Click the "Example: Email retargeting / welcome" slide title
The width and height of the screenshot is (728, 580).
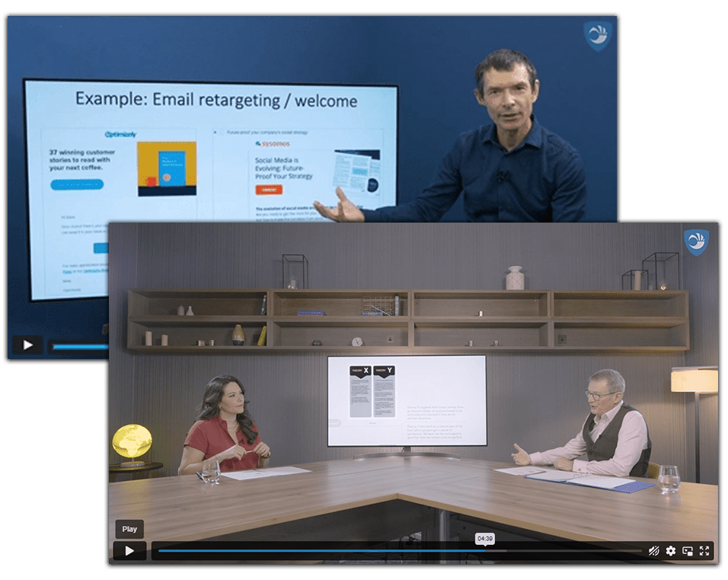(216, 100)
